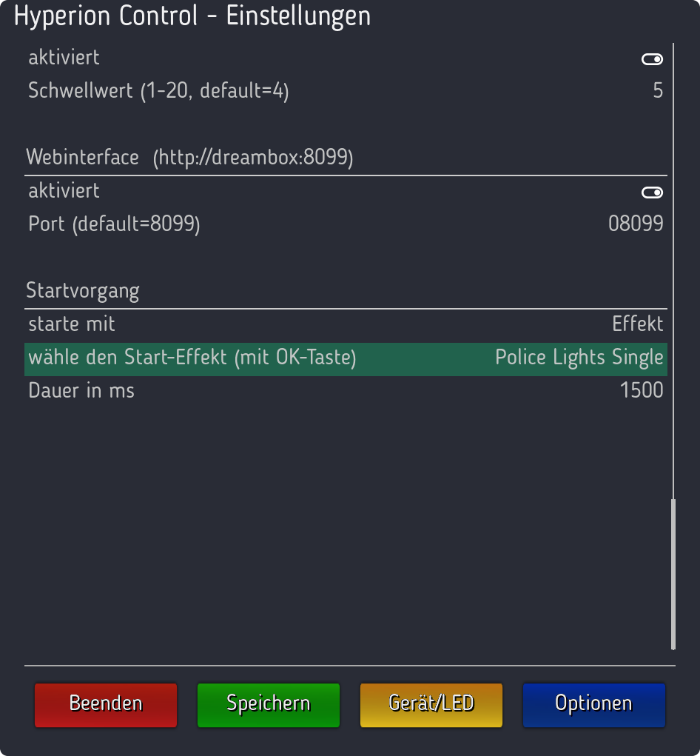700x756 pixels.
Task: Click the Webinterface section header
Action: click(x=189, y=157)
